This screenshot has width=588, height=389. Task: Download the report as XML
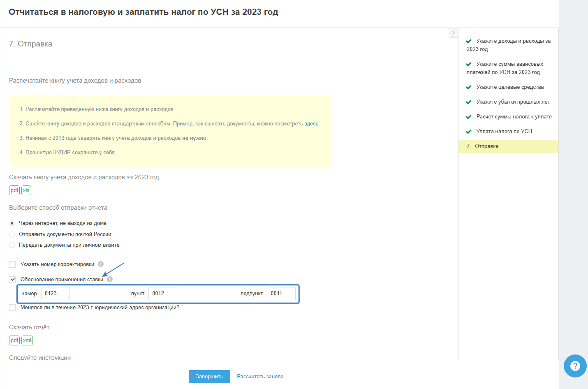[x=27, y=340]
